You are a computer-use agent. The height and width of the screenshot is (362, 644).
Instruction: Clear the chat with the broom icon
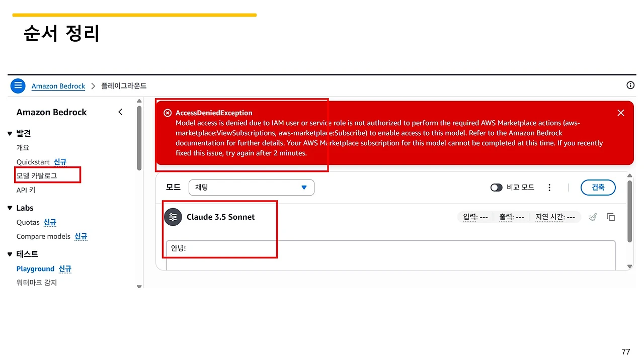point(593,217)
